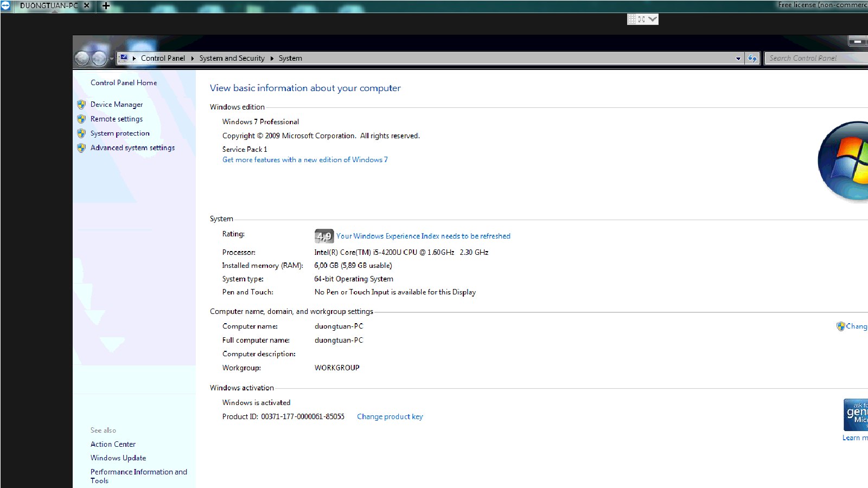The width and height of the screenshot is (868, 488).
Task: Click the No Pen or Touch Input text
Action: pos(395,292)
